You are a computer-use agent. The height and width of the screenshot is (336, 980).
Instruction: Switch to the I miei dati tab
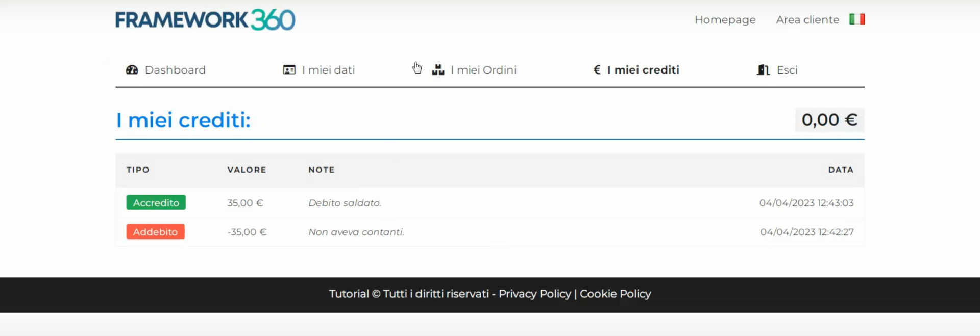tap(328, 69)
